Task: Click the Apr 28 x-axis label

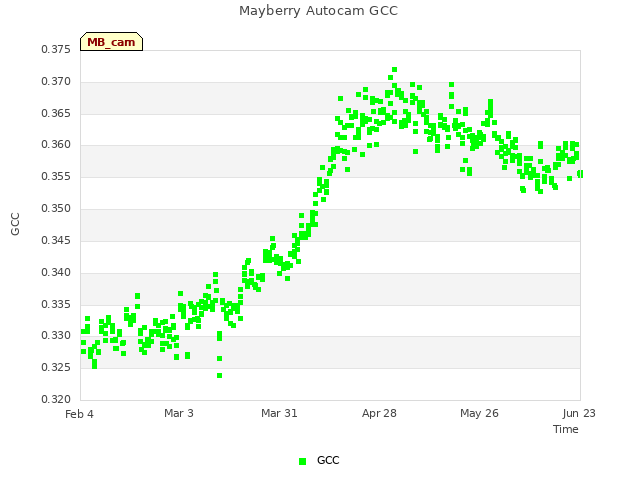Action: (x=379, y=413)
